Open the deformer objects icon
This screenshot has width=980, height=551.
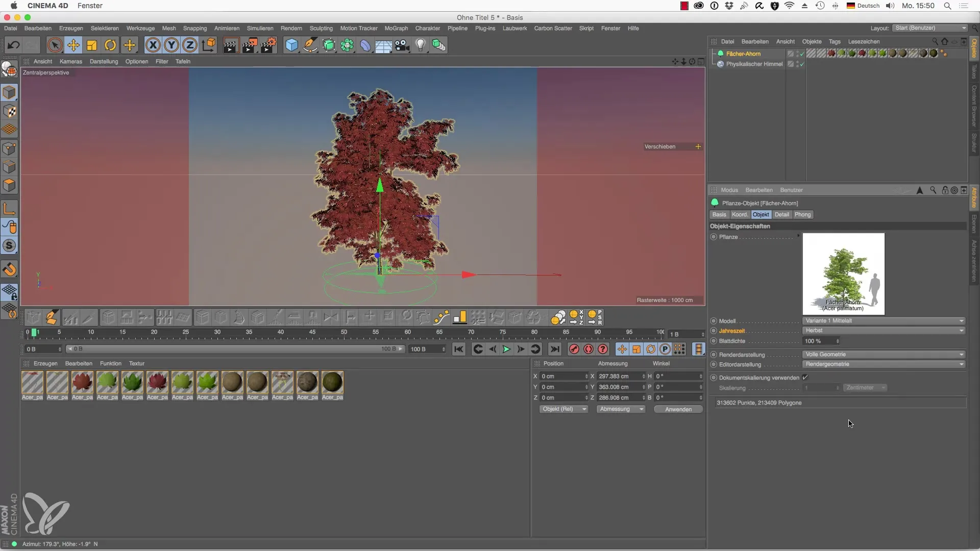[x=365, y=45]
